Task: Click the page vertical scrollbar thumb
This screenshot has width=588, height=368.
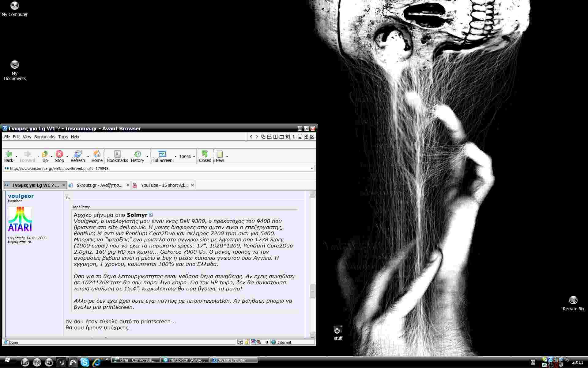Action: click(312, 291)
